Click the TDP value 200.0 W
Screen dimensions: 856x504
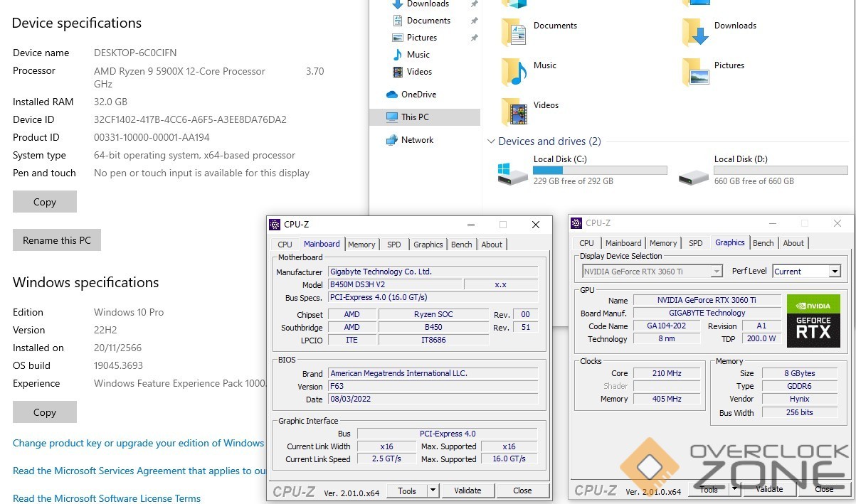click(761, 339)
